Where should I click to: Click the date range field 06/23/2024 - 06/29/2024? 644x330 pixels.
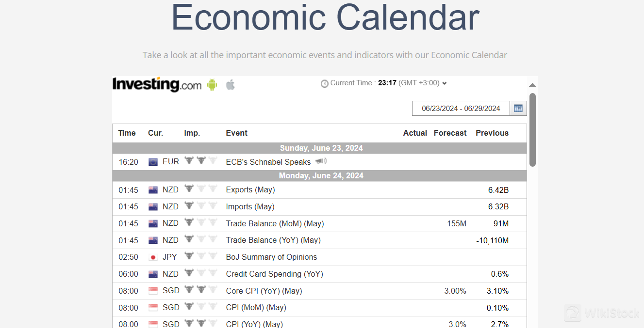coord(461,109)
